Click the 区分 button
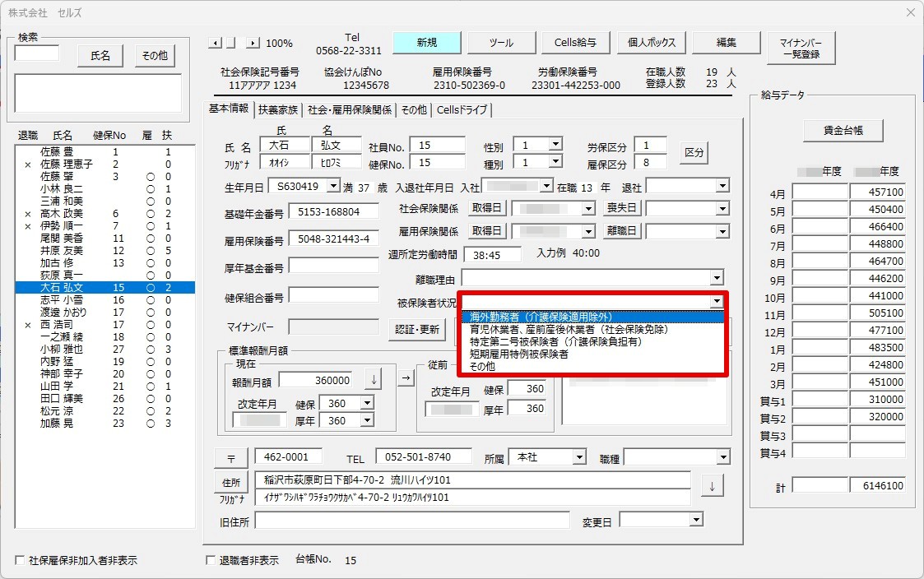Viewport: 924px width, 579px height. pos(694,152)
